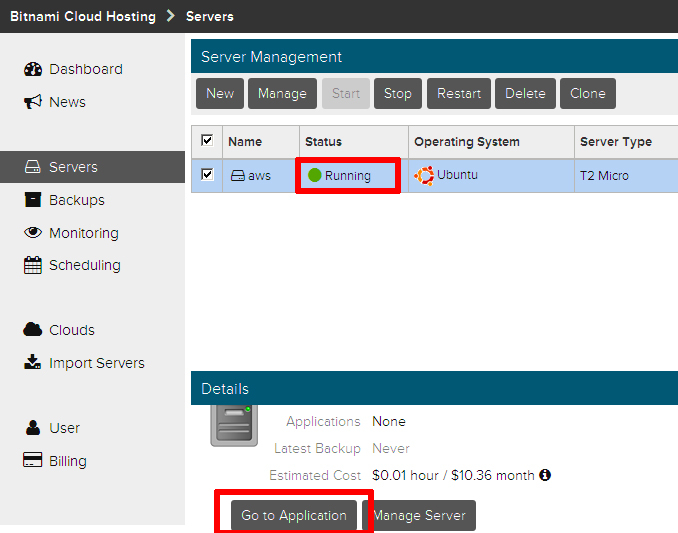678x533 pixels.
Task: Open the Dashboard menu item
Action: pyautogui.click(x=86, y=69)
